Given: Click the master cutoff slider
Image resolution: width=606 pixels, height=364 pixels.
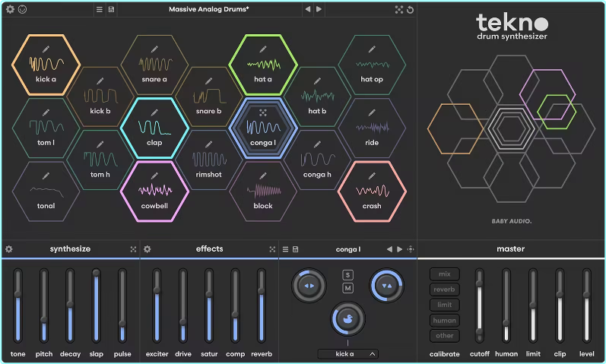Looking at the screenshot, I should pyautogui.click(x=479, y=305).
